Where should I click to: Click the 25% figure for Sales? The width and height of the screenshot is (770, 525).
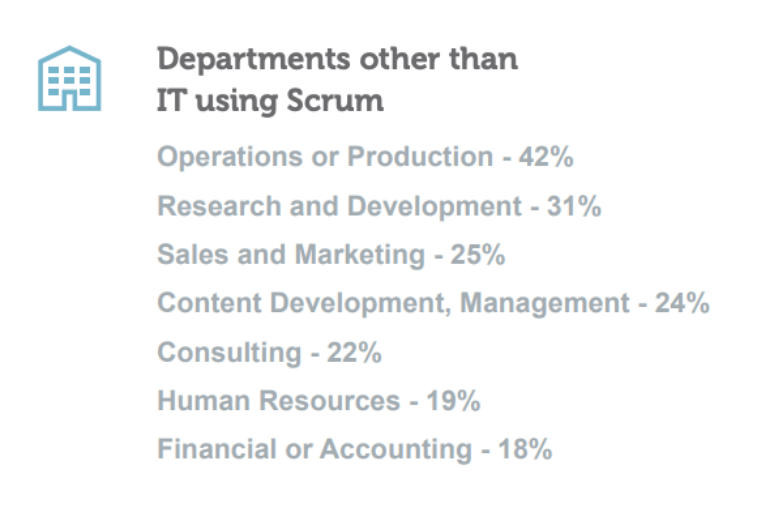click(478, 254)
